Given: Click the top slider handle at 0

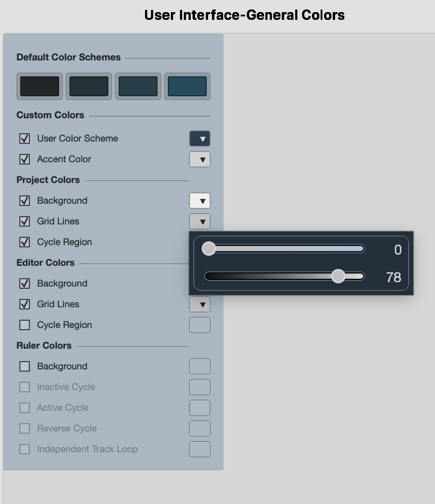Looking at the screenshot, I should [x=209, y=249].
